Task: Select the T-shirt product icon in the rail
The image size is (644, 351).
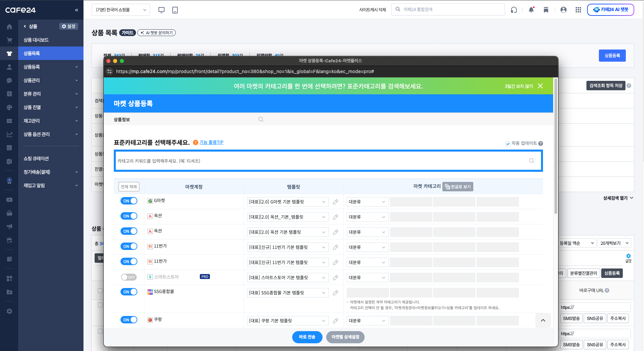Action: [x=9, y=54]
